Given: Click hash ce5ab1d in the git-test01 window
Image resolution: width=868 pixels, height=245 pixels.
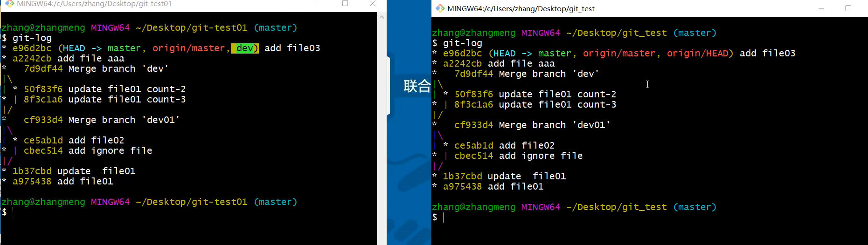Looking at the screenshot, I should [43, 140].
